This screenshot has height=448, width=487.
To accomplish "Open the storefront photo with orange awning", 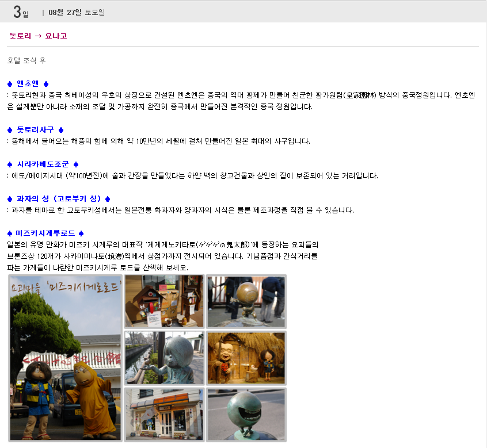I will pyautogui.click(x=164, y=415).
